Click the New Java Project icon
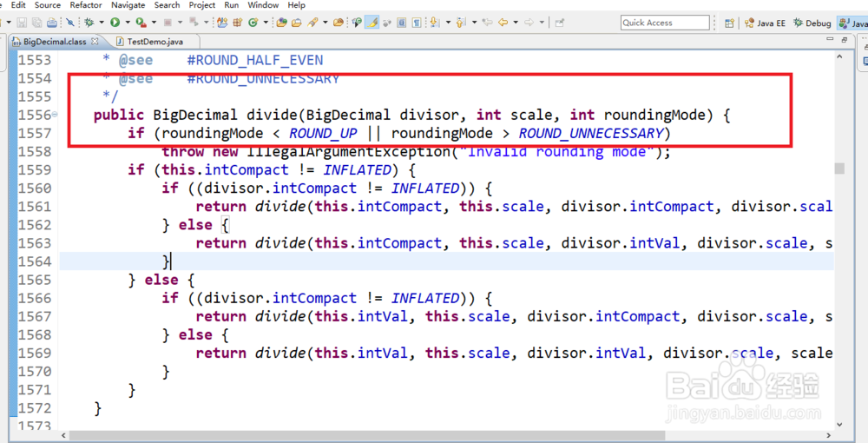The image size is (868, 443). pyautogui.click(x=222, y=23)
